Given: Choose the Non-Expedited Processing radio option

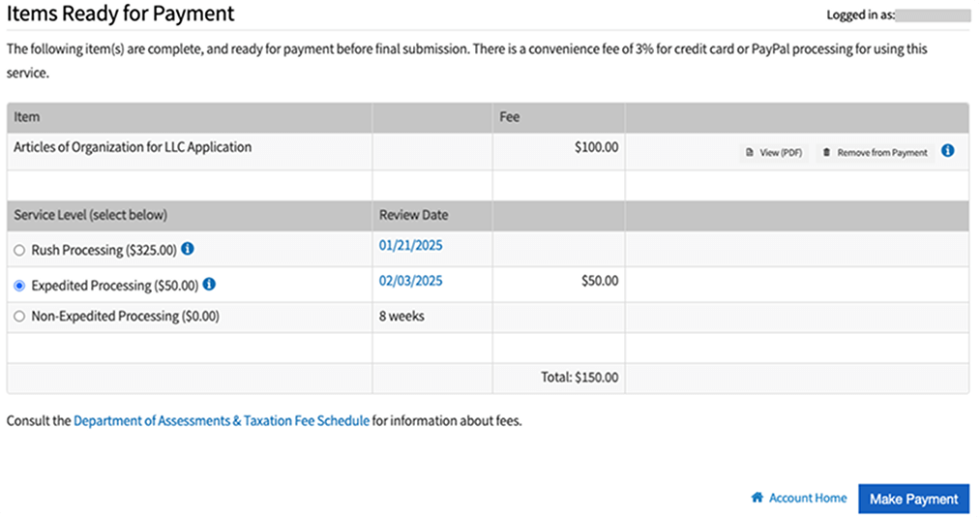Looking at the screenshot, I should tap(19, 317).
